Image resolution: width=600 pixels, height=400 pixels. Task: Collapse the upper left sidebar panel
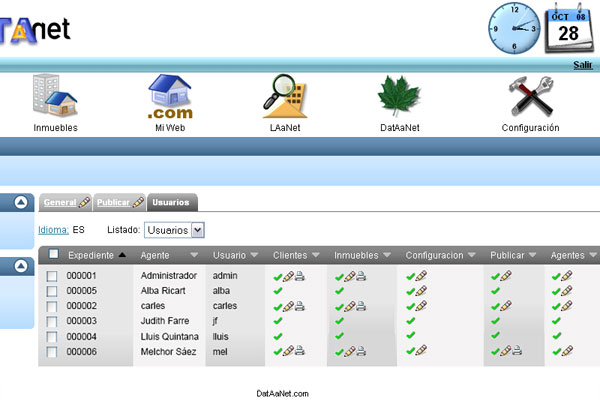click(x=22, y=202)
